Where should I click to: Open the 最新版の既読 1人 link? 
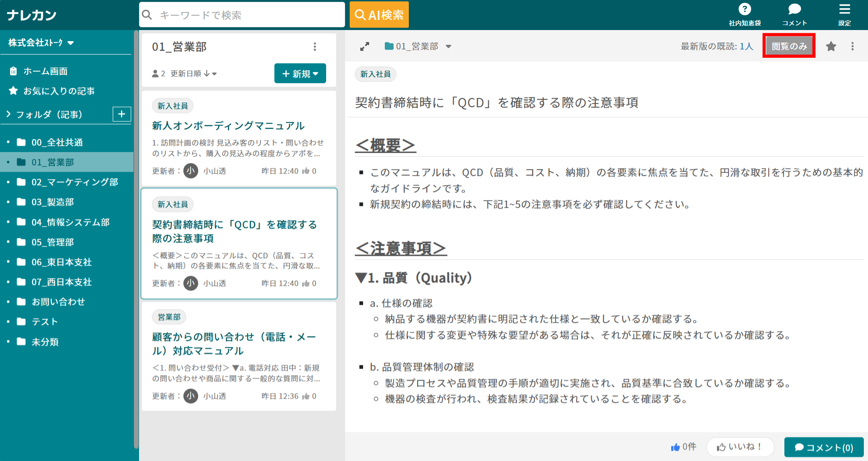coord(746,46)
